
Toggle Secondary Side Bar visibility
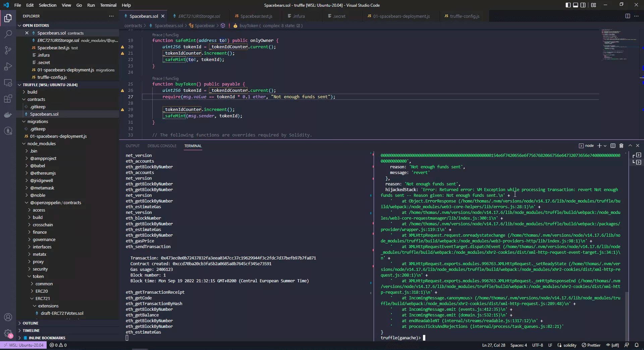583,5
